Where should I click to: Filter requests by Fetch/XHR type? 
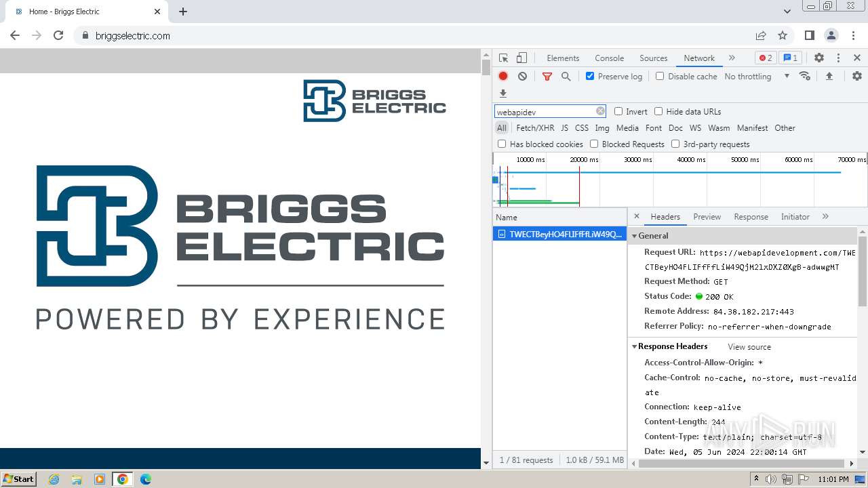pos(534,128)
